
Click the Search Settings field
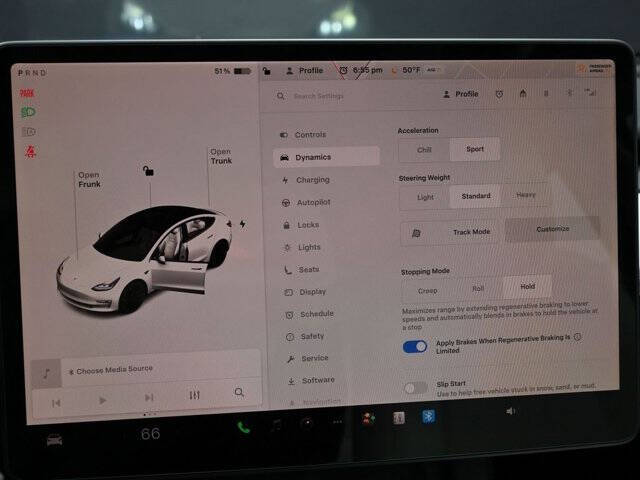click(x=318, y=96)
